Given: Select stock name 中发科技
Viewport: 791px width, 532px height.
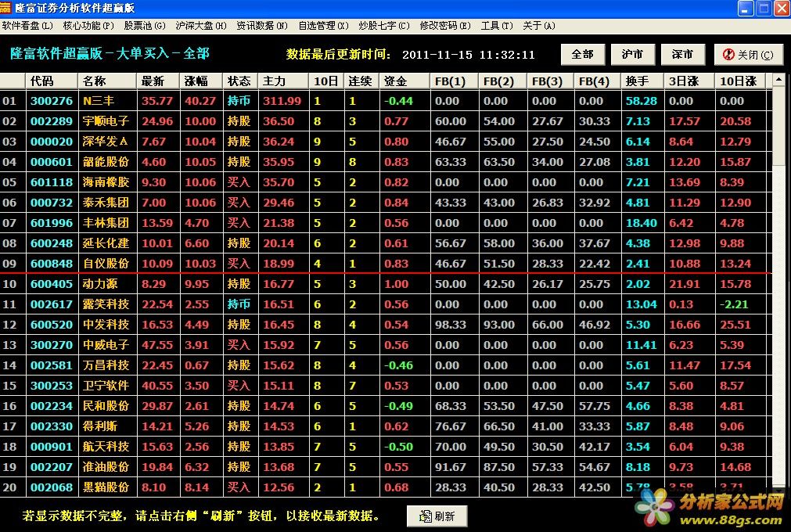Looking at the screenshot, I should pyautogui.click(x=106, y=324).
